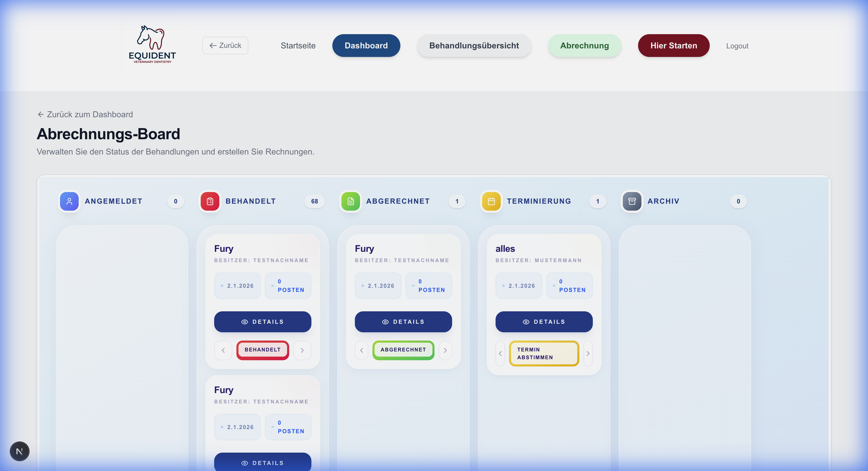Click the red Behandelt status pill

263,350
